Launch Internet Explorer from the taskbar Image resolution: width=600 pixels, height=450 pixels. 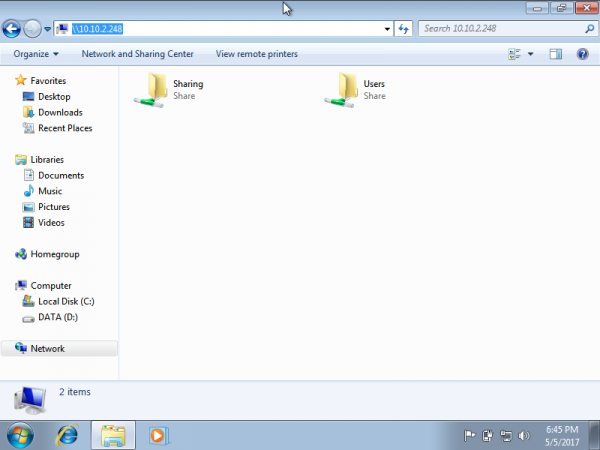click(67, 435)
